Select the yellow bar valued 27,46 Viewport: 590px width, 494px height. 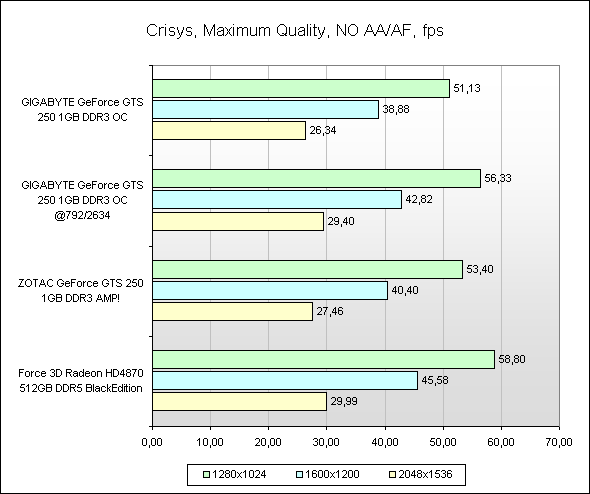coord(233,312)
